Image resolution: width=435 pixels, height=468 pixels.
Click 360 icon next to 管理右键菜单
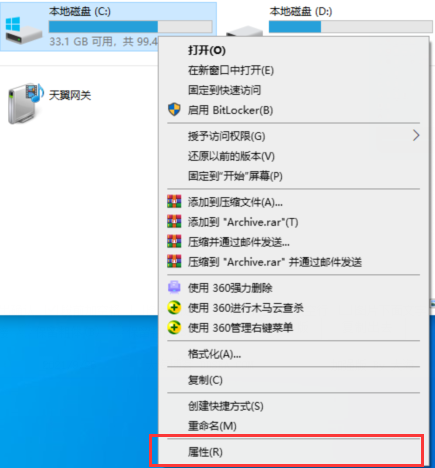[x=174, y=328]
